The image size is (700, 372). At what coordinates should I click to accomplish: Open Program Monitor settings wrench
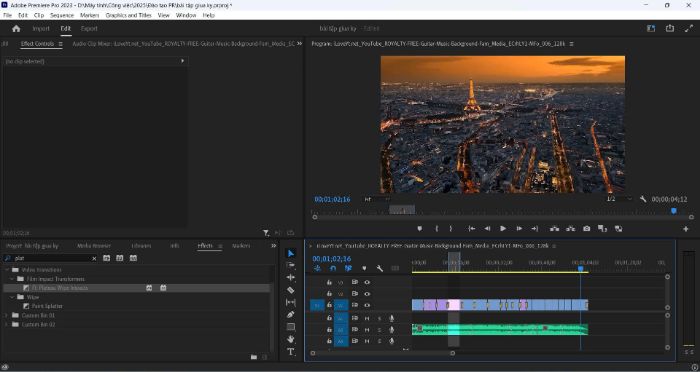click(643, 199)
